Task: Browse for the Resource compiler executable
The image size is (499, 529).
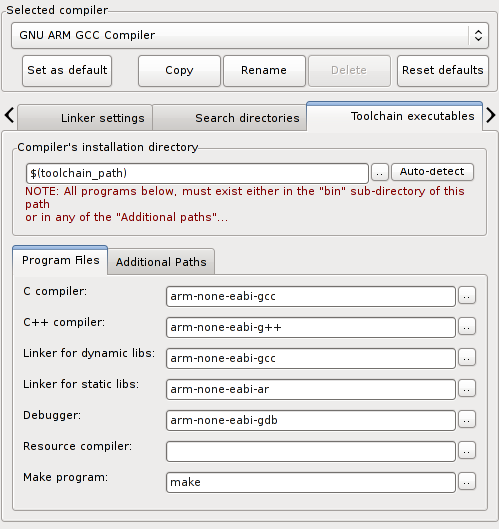Action: point(467,451)
